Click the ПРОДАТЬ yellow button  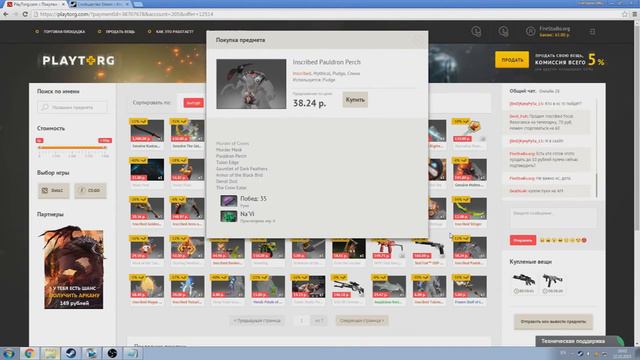(x=512, y=60)
